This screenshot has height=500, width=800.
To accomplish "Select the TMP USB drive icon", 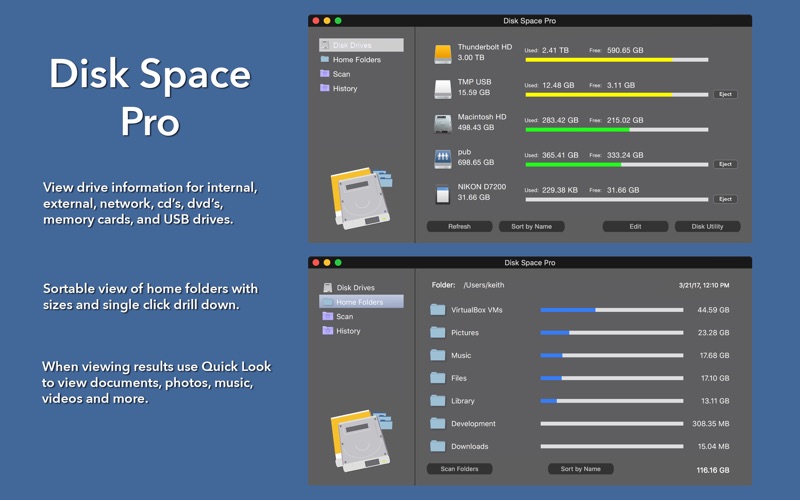I will click(x=442, y=90).
